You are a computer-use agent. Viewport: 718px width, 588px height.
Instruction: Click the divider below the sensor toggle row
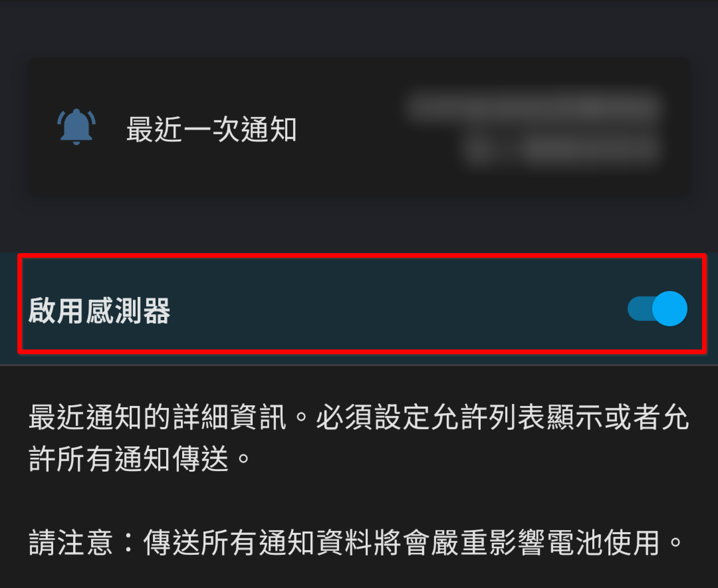(359, 365)
